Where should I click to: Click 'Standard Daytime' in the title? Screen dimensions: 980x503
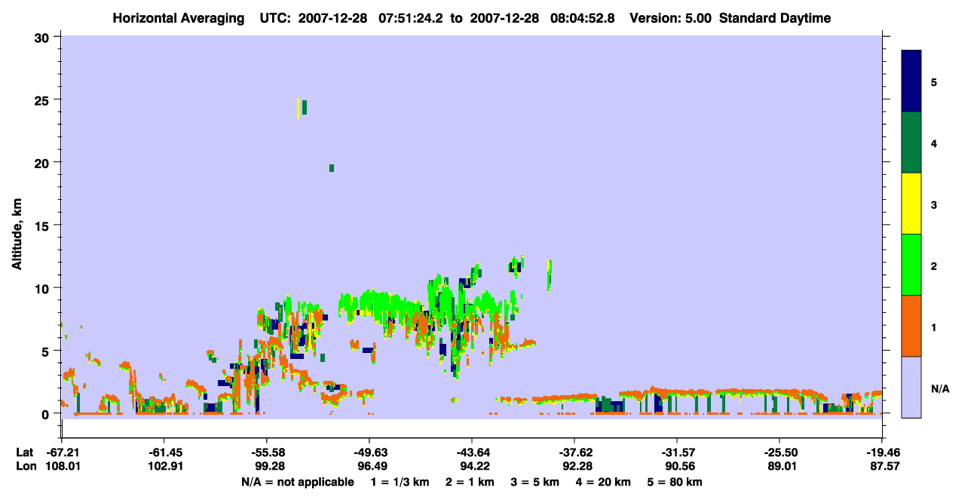click(775, 18)
